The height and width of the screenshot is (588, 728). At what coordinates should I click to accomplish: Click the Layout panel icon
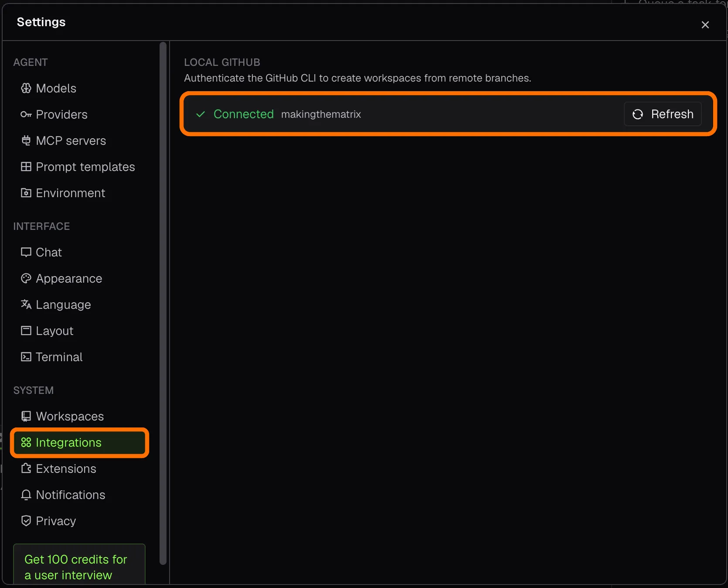26,331
